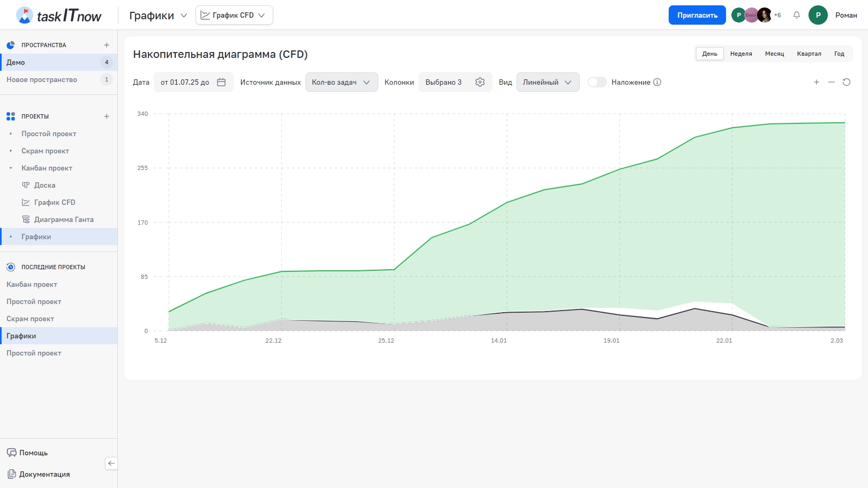Switch to the Неделя period tab

pyautogui.click(x=741, y=54)
